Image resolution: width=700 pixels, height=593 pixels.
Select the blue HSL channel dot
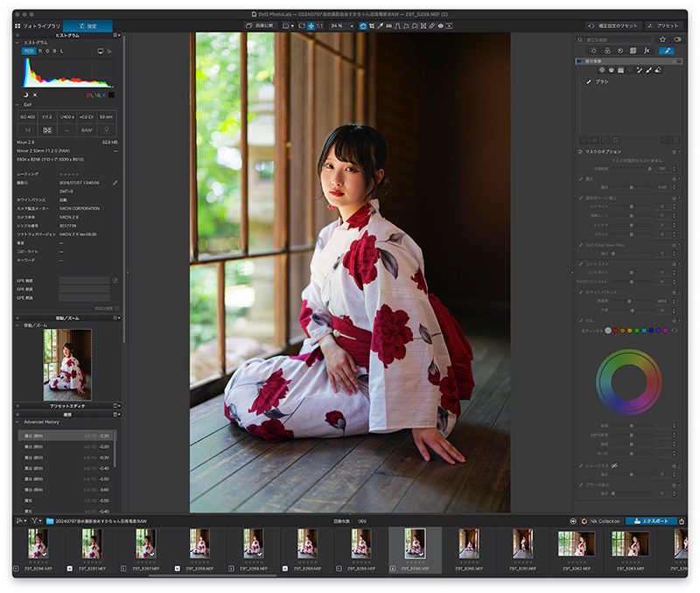coord(651,331)
